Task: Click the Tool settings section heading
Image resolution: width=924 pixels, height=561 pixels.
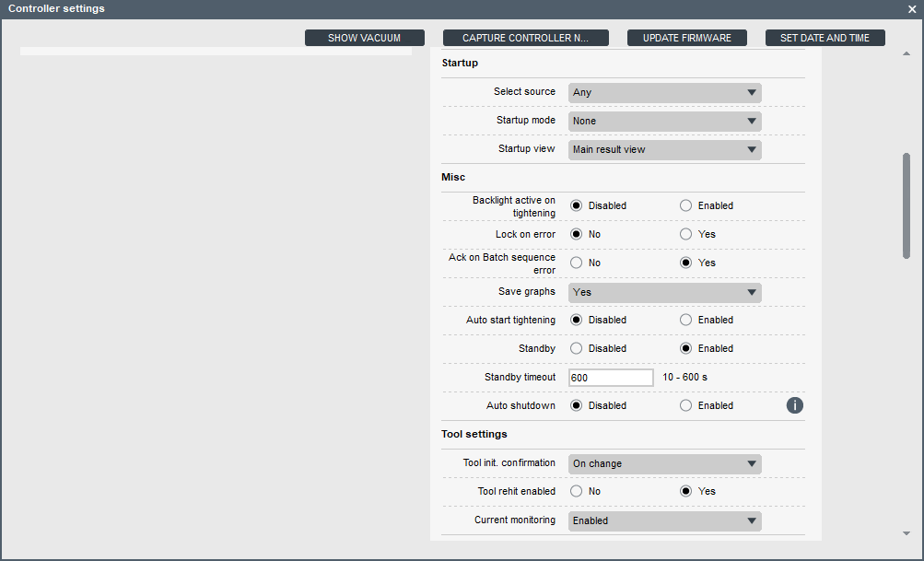Action: click(474, 434)
